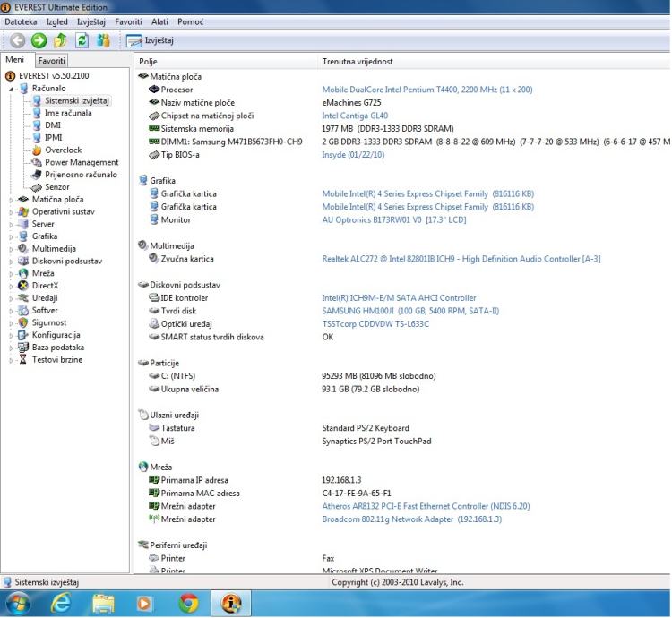Expand the Mreža tree node

pyautogui.click(x=12, y=273)
